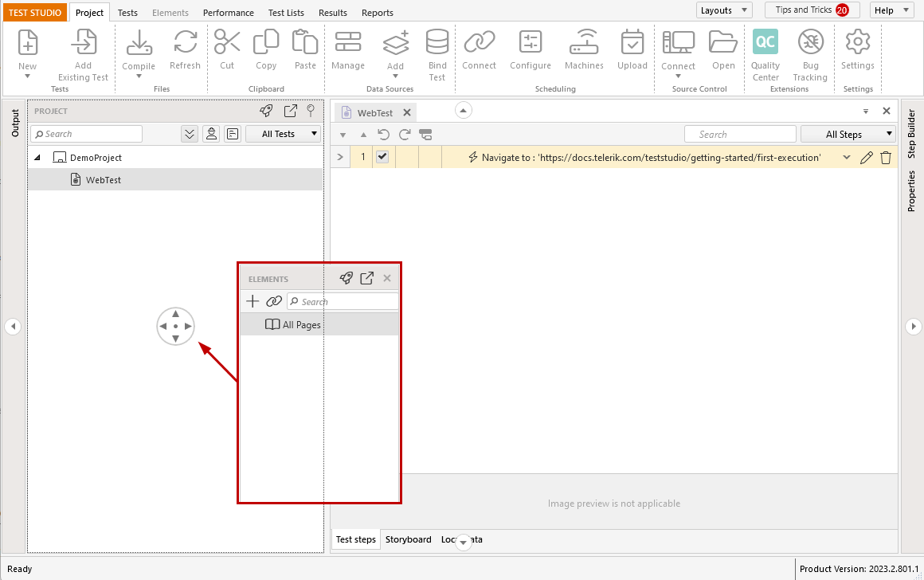Open the Results ribbon tab
This screenshot has width=924, height=580.
[x=332, y=13]
